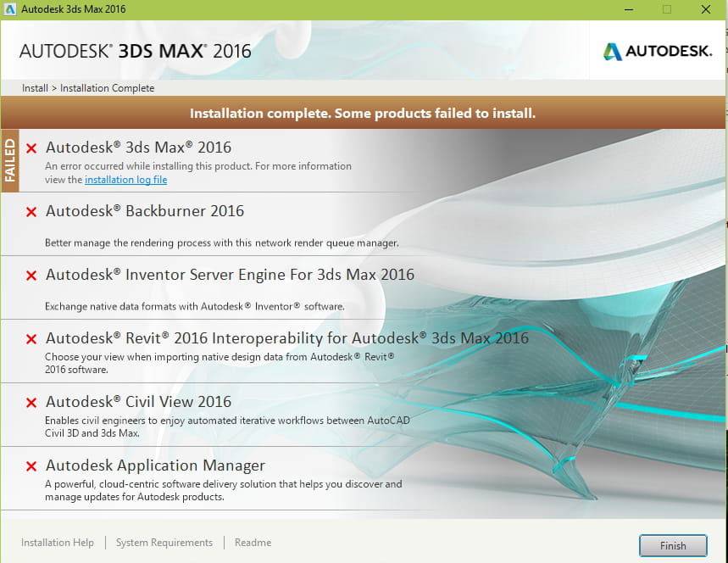The width and height of the screenshot is (728, 563).
Task: Click the 'cloud-centric software delivery solution' description
Action: [x=224, y=490]
